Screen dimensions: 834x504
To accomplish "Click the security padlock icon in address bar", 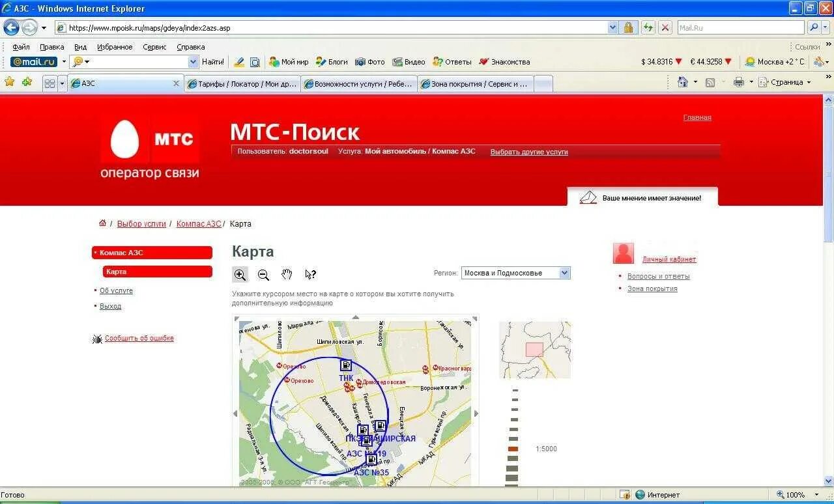I will [628, 27].
